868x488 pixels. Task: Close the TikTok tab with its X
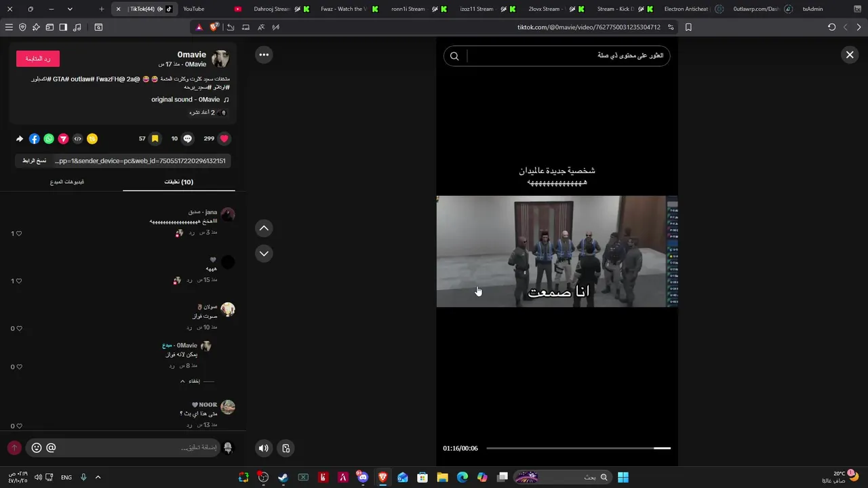pyautogui.click(x=118, y=9)
